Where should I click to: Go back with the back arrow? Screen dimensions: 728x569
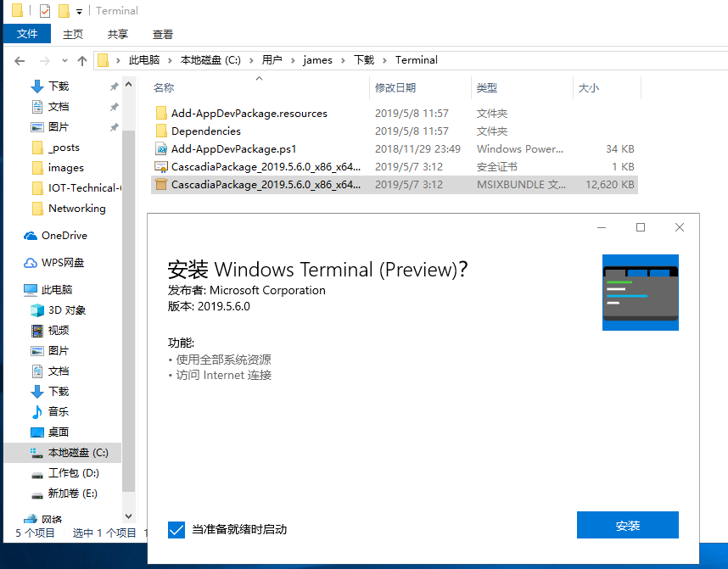tap(20, 61)
